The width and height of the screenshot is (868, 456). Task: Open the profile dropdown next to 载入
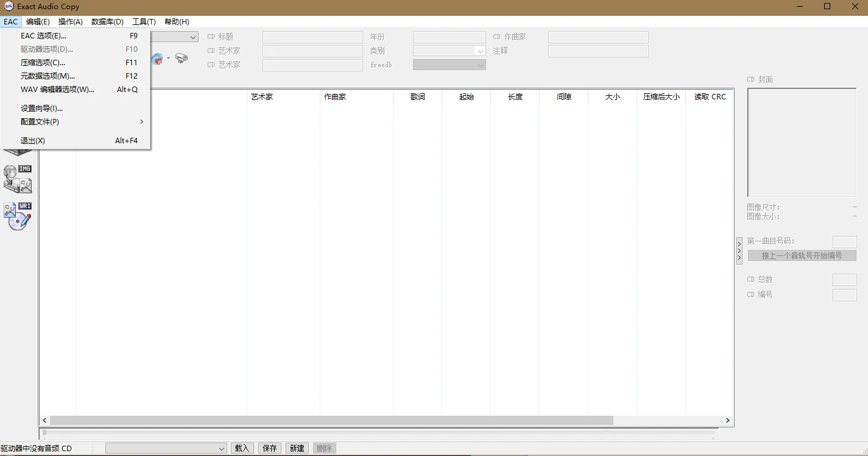pyautogui.click(x=166, y=449)
